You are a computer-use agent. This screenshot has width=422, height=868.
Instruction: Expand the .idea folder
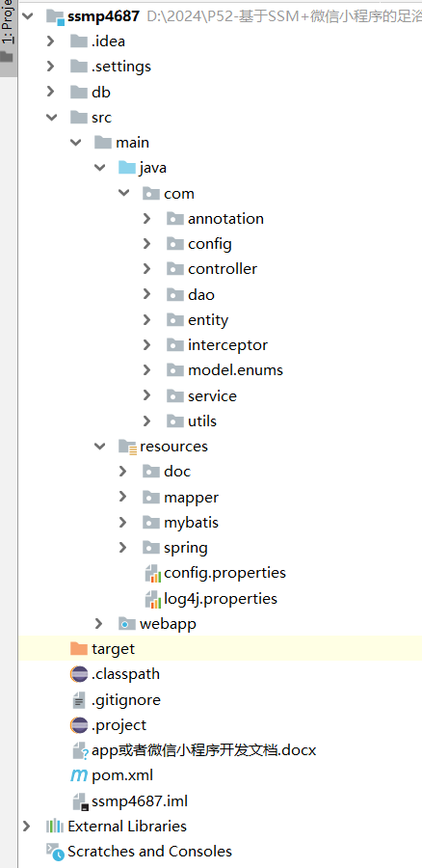pos(50,41)
